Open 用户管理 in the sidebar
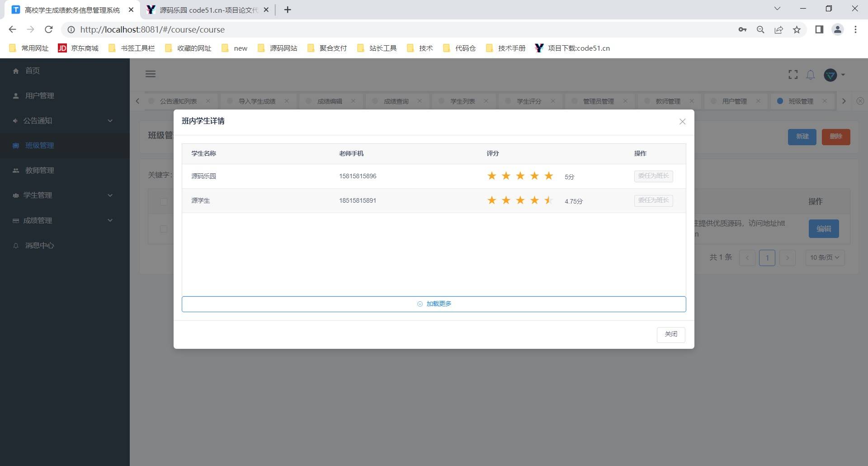 coord(65,95)
